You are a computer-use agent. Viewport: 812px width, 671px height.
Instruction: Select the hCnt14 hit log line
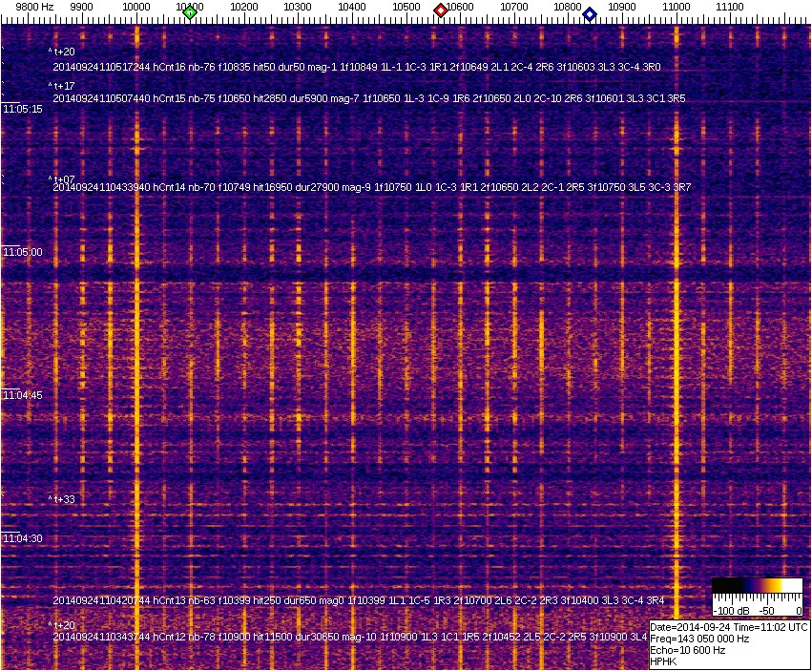371,188
